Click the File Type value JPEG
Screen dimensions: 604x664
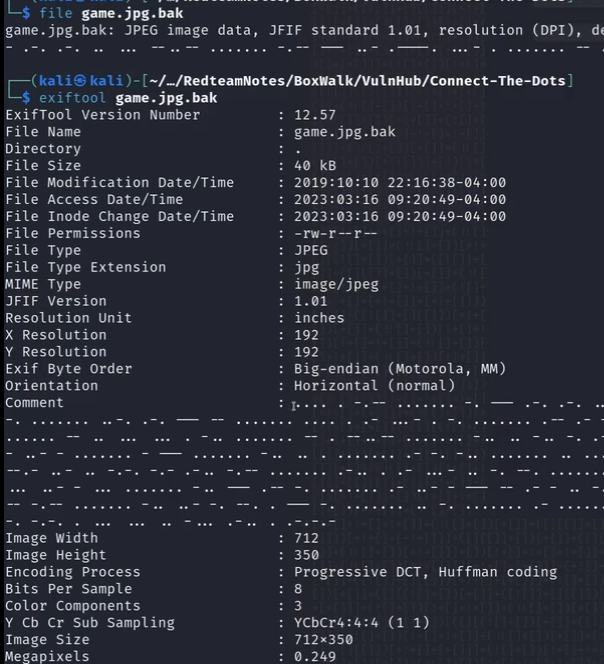(x=311, y=250)
